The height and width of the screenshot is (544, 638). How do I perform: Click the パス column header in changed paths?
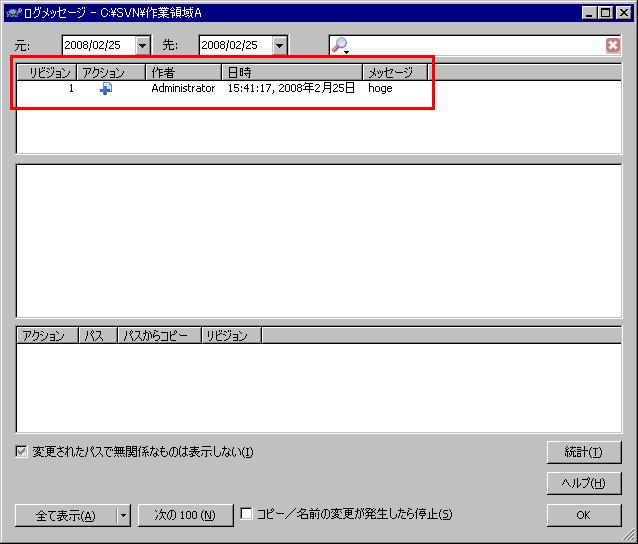point(98,336)
